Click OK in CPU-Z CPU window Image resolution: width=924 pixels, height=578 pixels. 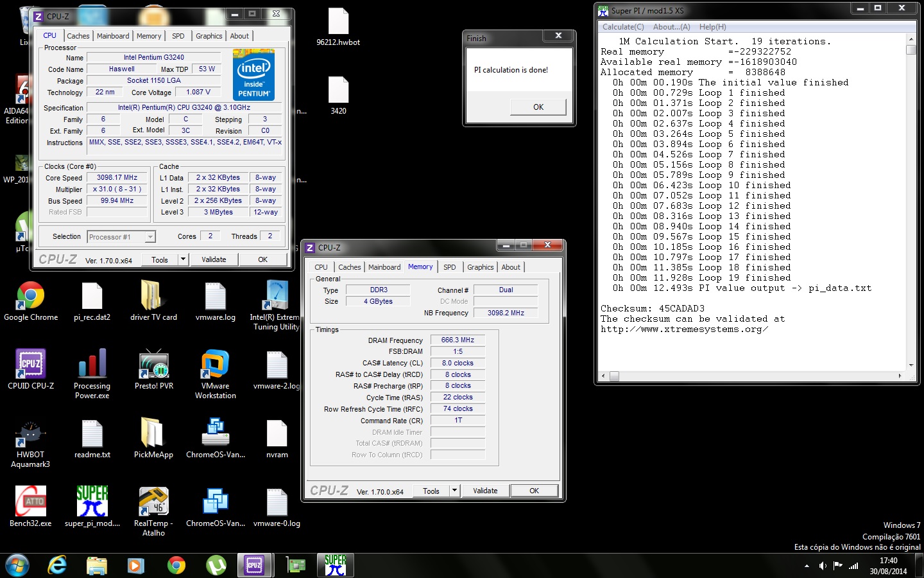click(x=263, y=259)
